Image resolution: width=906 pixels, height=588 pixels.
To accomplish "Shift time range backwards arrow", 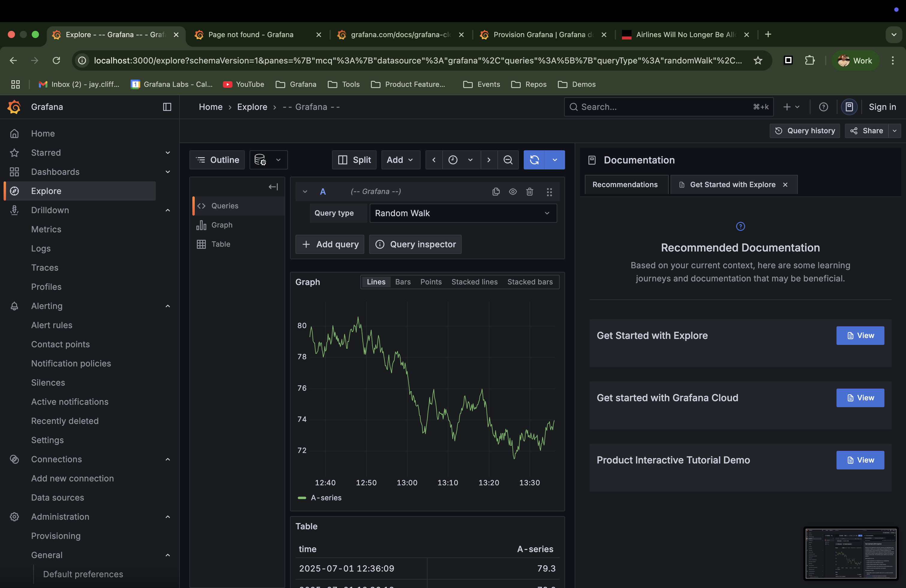I will (x=434, y=160).
